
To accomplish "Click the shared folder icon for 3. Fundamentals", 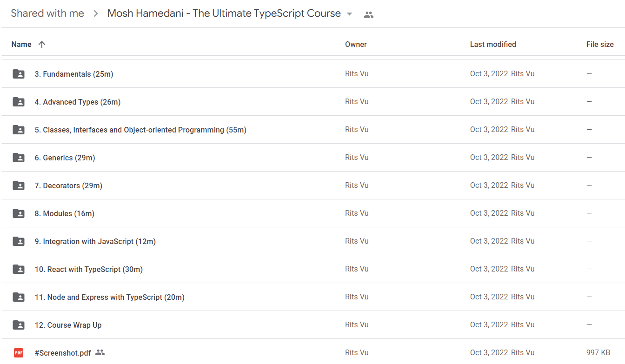I will (19, 74).
